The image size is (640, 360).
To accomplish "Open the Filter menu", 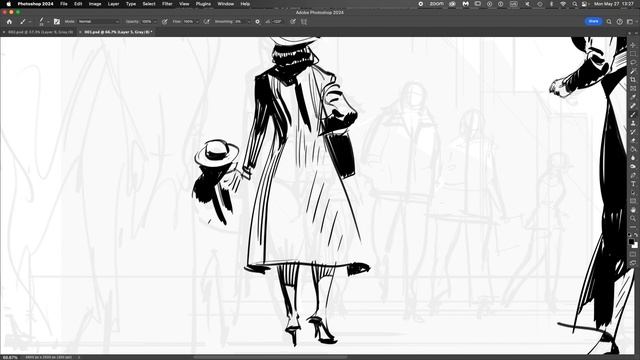I will click(167, 4).
